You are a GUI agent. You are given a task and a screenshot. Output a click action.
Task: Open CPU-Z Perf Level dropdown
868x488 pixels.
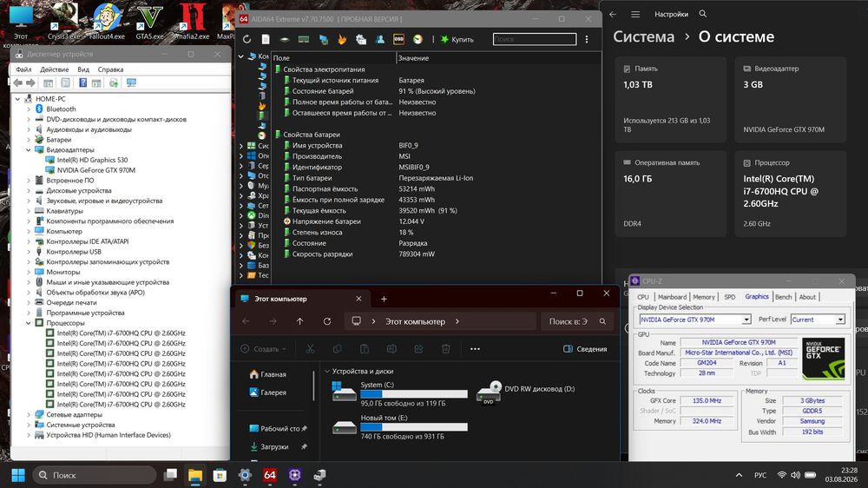pos(840,320)
